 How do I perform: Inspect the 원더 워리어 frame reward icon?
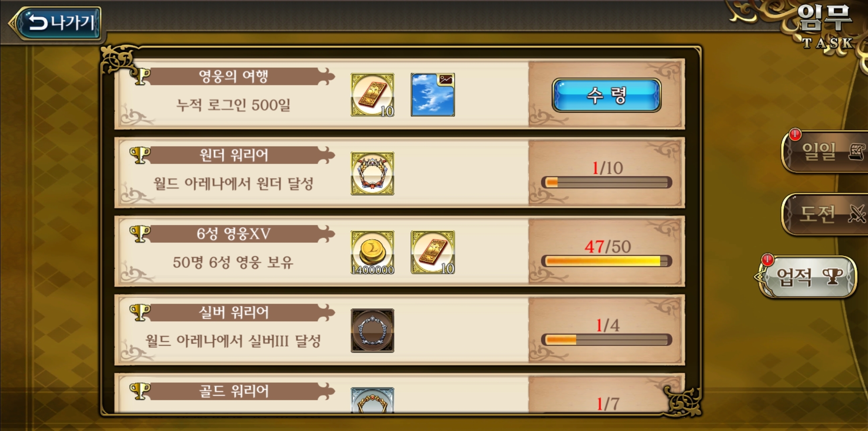click(x=372, y=174)
